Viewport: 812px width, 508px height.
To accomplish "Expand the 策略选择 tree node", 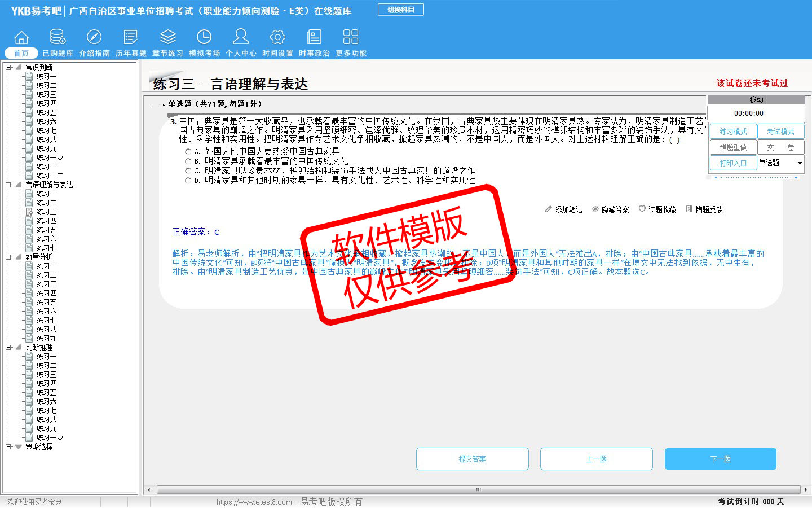I will 8,446.
